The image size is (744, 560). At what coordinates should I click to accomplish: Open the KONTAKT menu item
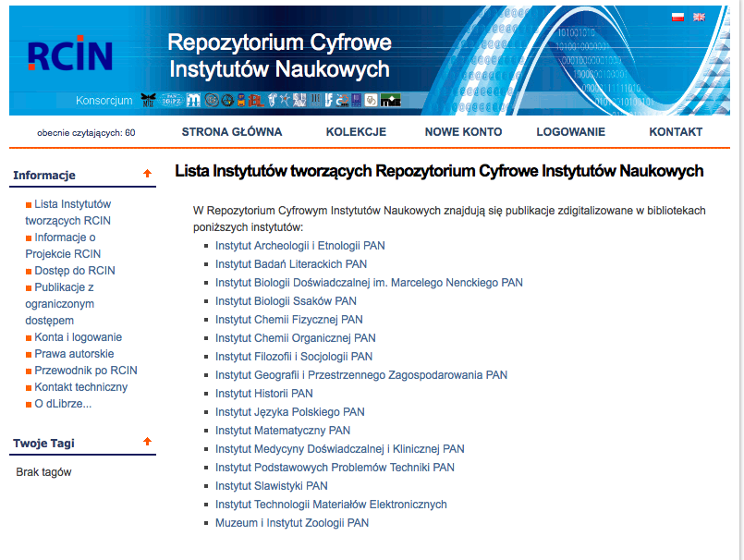tap(676, 132)
